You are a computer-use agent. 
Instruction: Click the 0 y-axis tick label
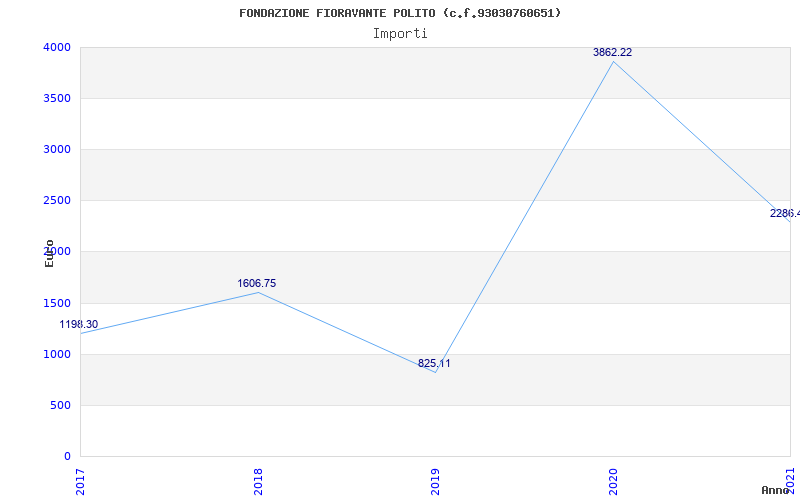click(x=67, y=456)
